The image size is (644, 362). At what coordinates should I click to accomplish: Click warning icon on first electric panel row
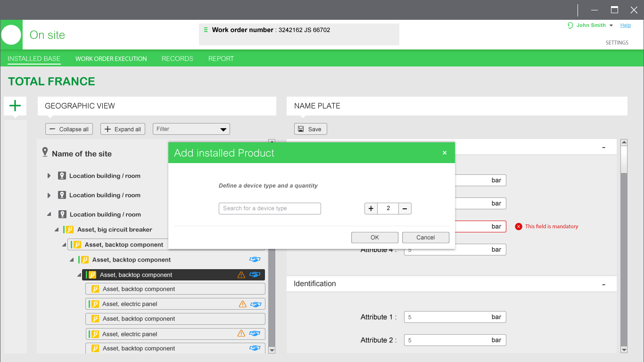pyautogui.click(x=243, y=304)
